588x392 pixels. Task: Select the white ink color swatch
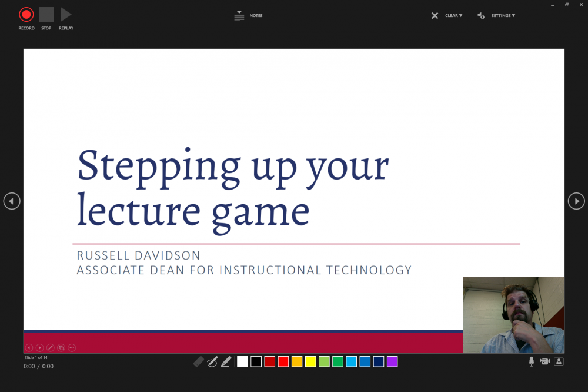(242, 361)
